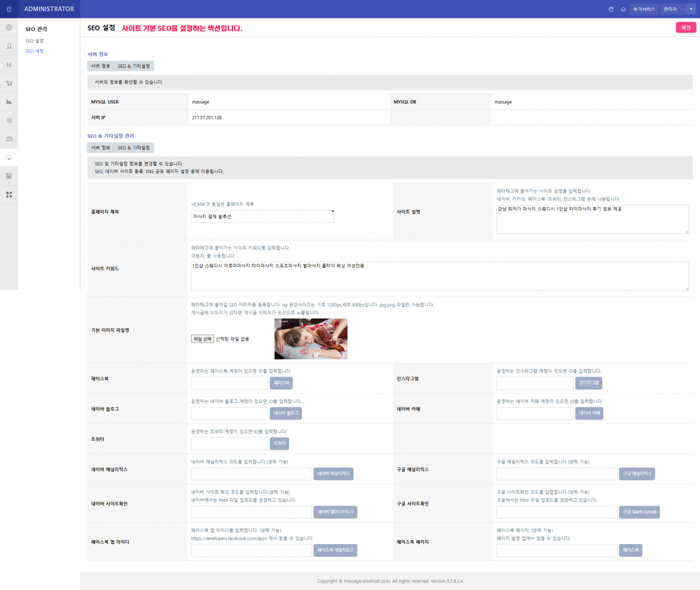This screenshot has height=590, width=700.
Task: Collapse the sidebar with the top-left menu icon
Action: [9, 9]
